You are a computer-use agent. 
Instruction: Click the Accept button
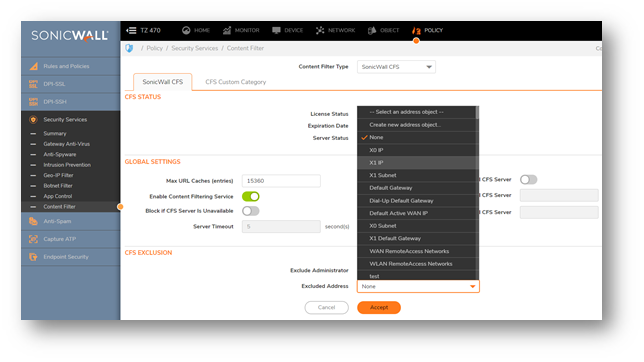tap(379, 307)
